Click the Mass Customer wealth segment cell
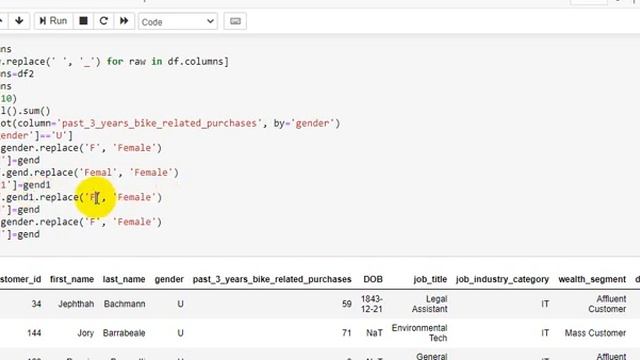The height and width of the screenshot is (360, 640). (x=595, y=333)
